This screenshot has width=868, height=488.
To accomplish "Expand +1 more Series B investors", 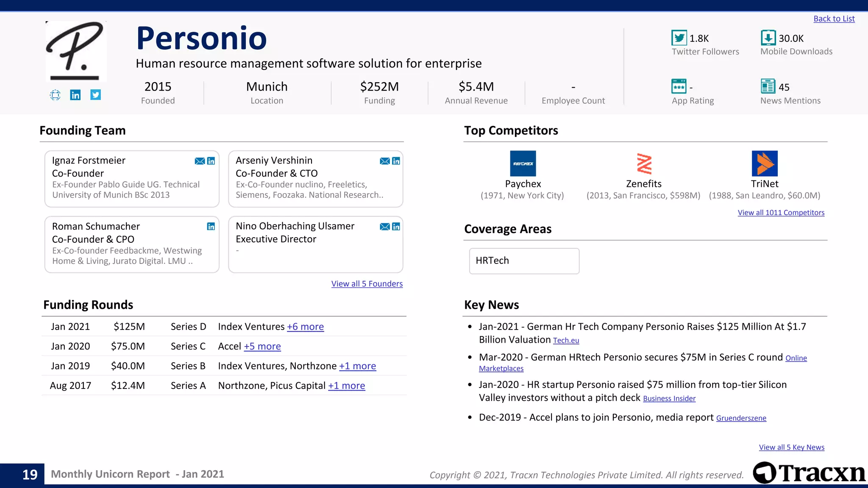I will (x=358, y=366).
